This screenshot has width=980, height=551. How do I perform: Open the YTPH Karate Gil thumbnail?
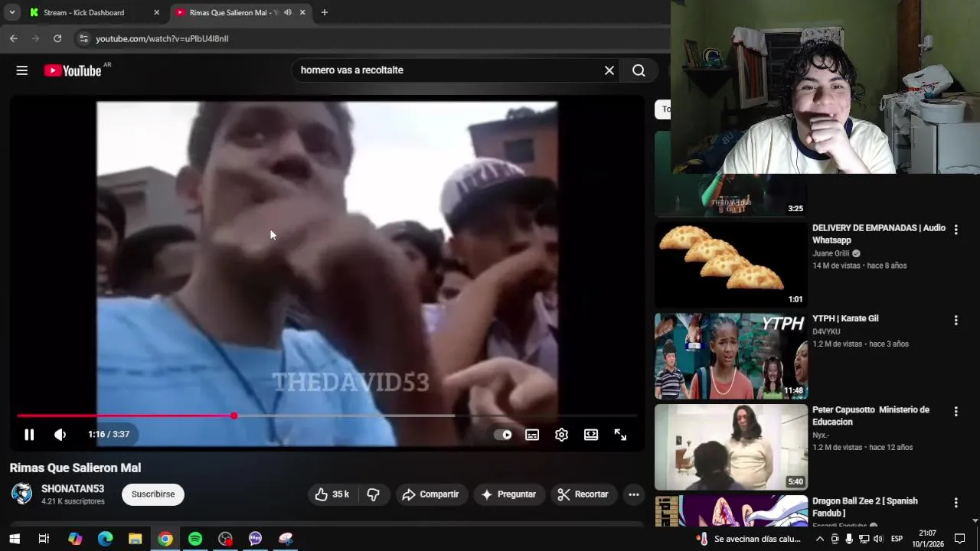click(731, 356)
